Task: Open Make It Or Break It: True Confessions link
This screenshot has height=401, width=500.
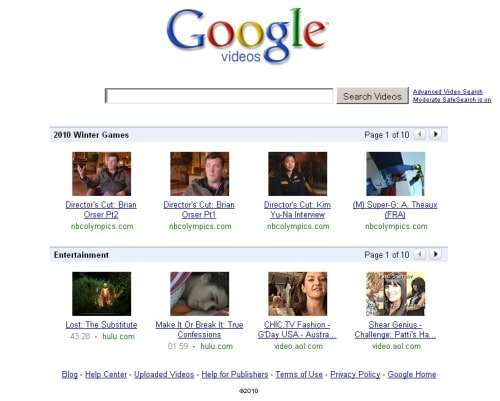Action: (199, 330)
